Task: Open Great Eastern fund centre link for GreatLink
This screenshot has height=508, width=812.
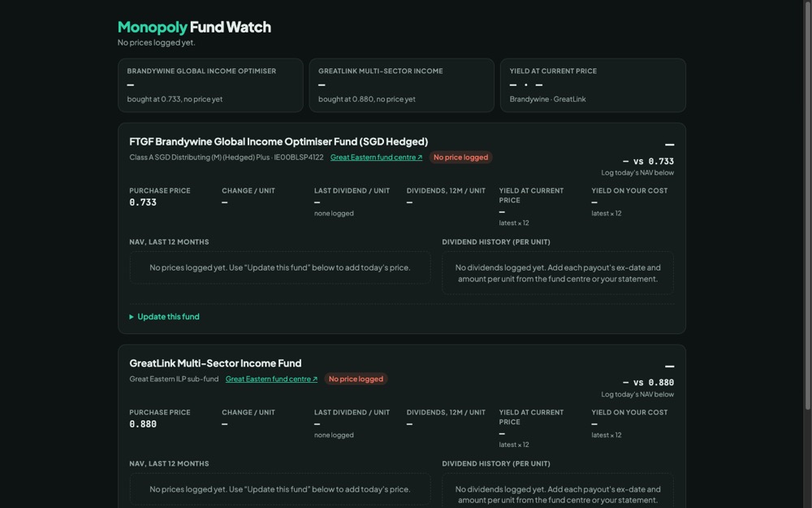Action: point(271,379)
